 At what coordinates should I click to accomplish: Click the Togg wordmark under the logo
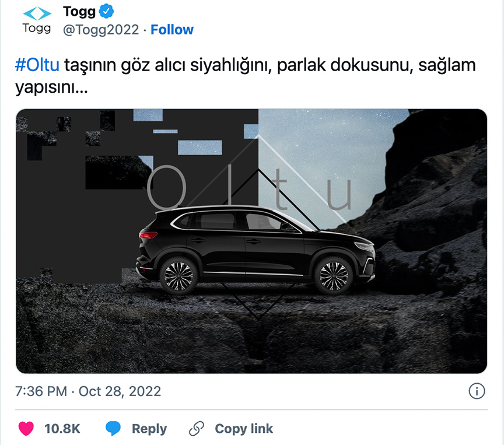click(37, 28)
